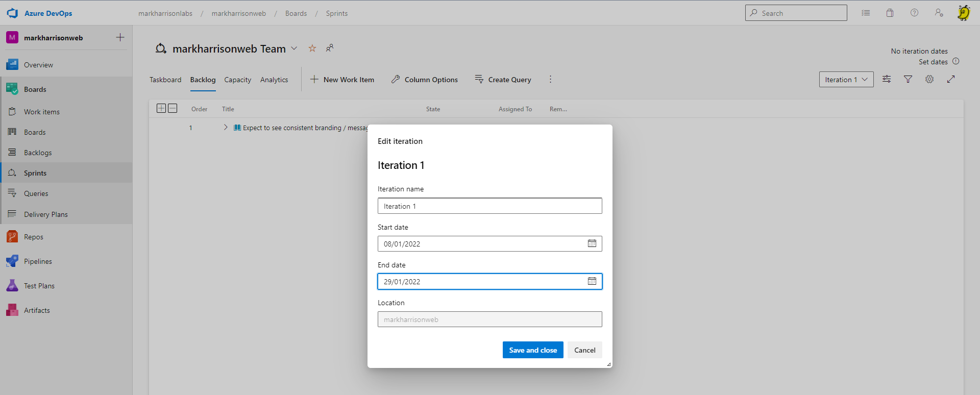
Task: Open the Start date calendar picker
Action: click(592, 243)
